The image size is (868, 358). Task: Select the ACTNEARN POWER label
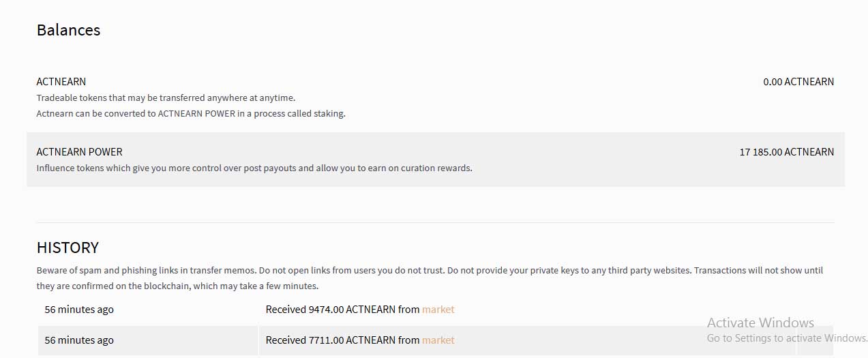(x=79, y=152)
